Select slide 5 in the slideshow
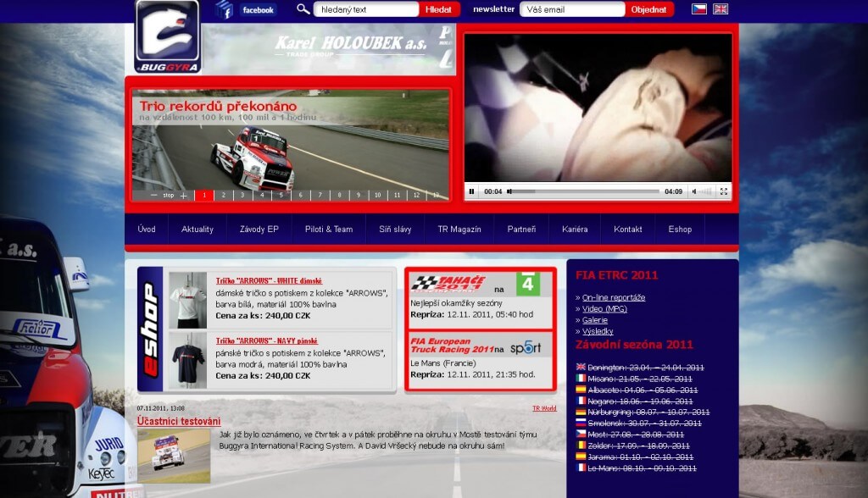The image size is (868, 498). pyautogui.click(x=281, y=196)
